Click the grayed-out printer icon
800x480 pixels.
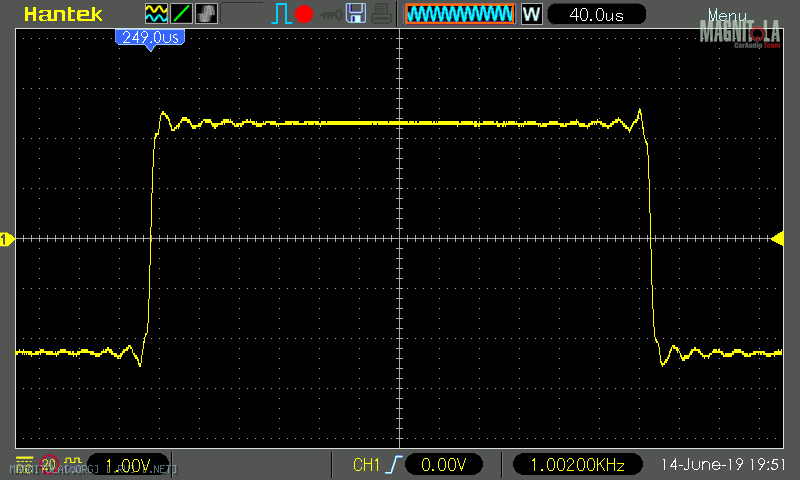click(x=381, y=14)
